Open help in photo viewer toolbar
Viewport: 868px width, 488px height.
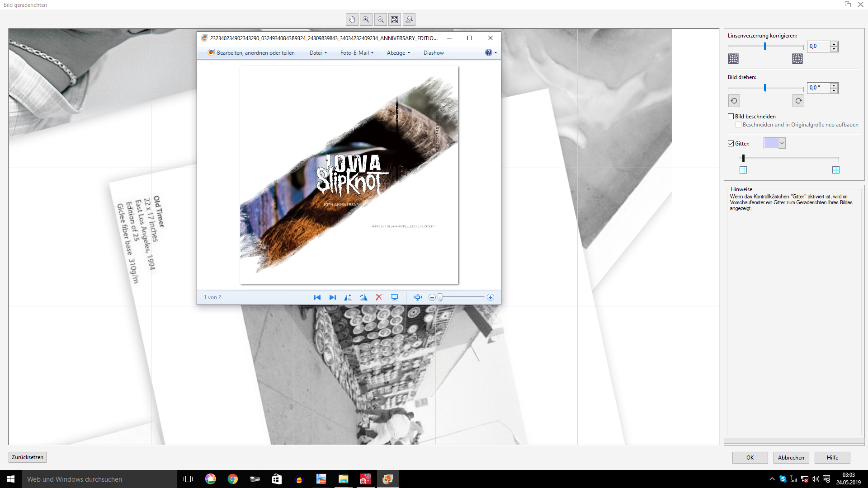(x=488, y=53)
